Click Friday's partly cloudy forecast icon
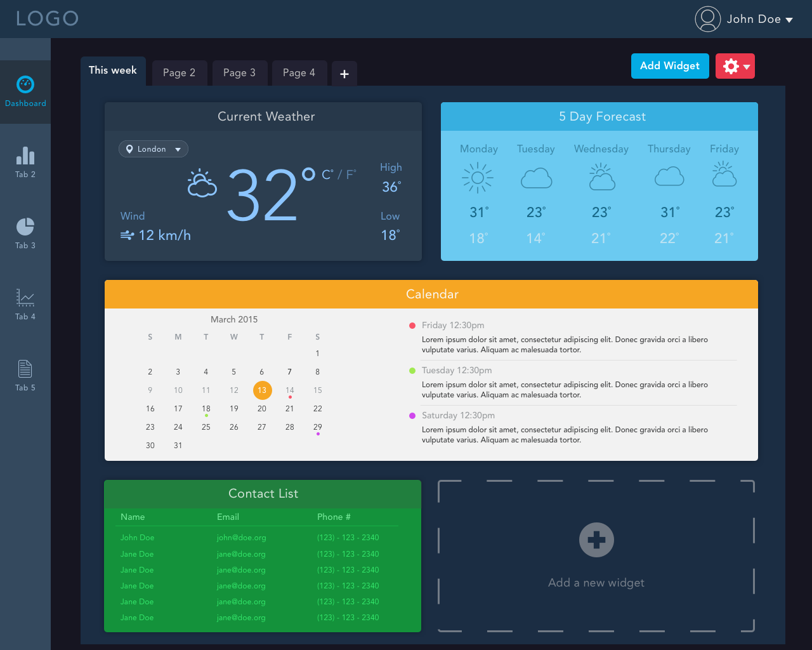The image size is (812, 650). click(x=724, y=173)
